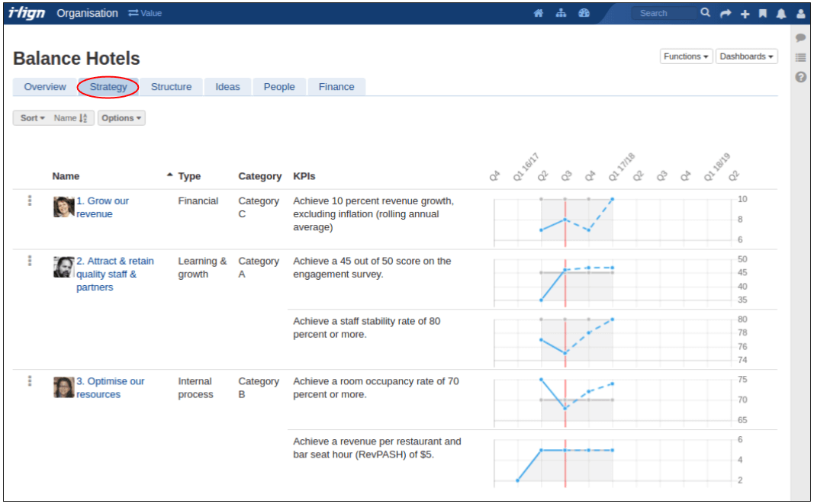This screenshot has height=504, width=814.
Task: Click the plus add icon
Action: click(x=745, y=14)
